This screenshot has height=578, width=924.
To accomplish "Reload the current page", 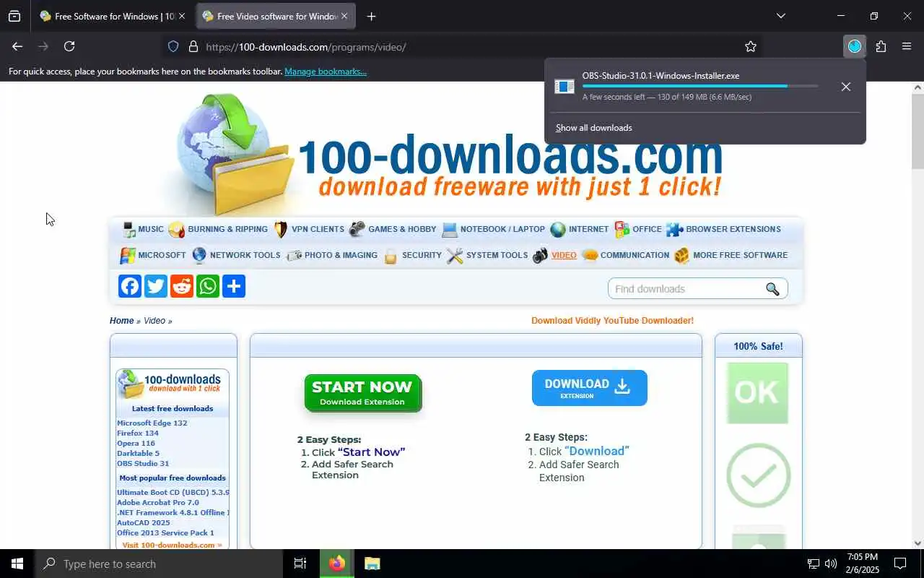I will click(69, 46).
